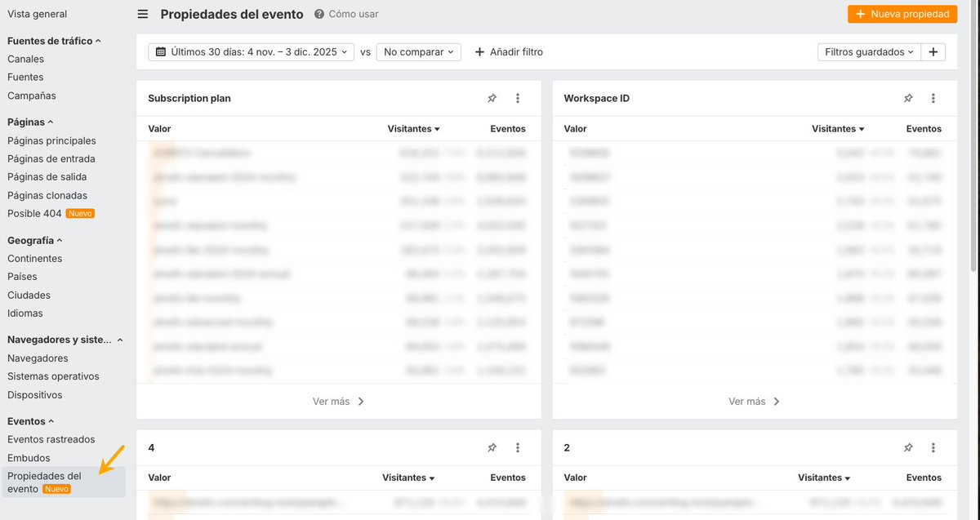The width and height of the screenshot is (980, 520).
Task: Sort card 2 by Visitantes
Action: 824,478
